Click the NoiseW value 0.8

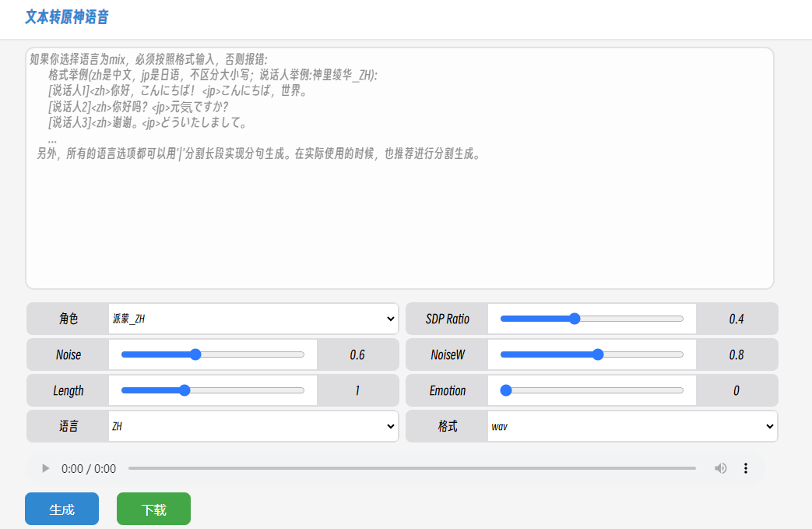(x=736, y=354)
